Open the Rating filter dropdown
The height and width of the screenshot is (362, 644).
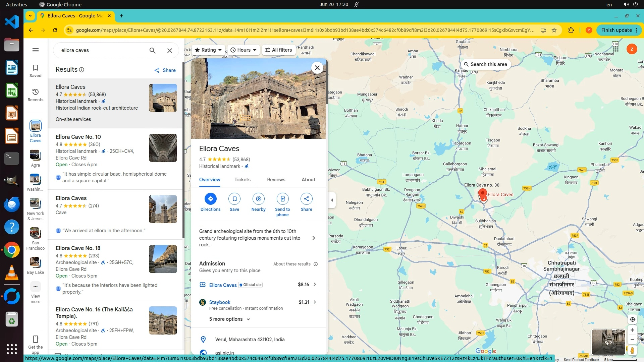tap(208, 50)
